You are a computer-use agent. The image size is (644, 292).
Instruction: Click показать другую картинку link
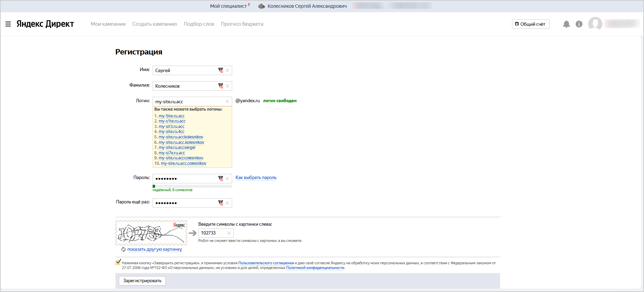coord(155,249)
